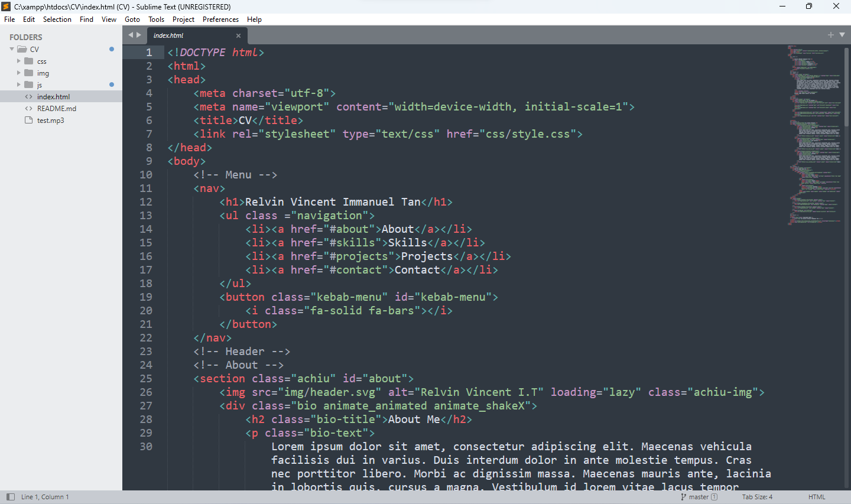Collapse the CV root folder
The height and width of the screenshot is (504, 851).
(x=12, y=49)
